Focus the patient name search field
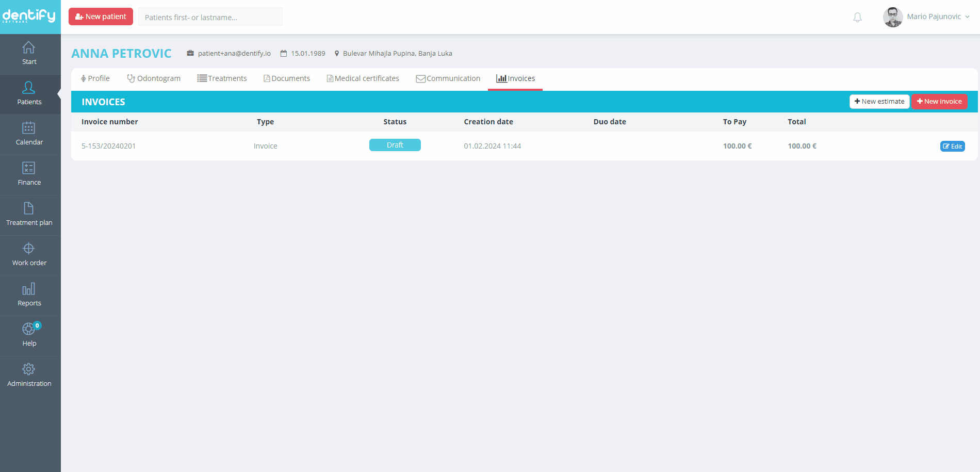Viewport: 980px width, 472px height. (210, 17)
